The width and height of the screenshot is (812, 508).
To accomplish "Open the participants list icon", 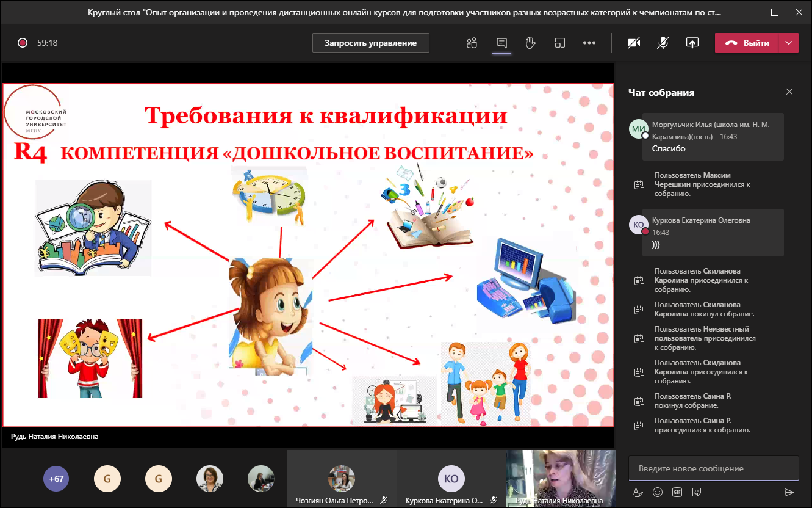I will 471,43.
